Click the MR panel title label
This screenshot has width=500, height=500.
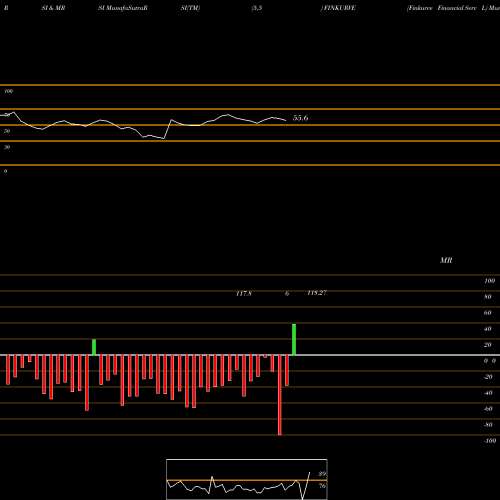click(x=446, y=260)
